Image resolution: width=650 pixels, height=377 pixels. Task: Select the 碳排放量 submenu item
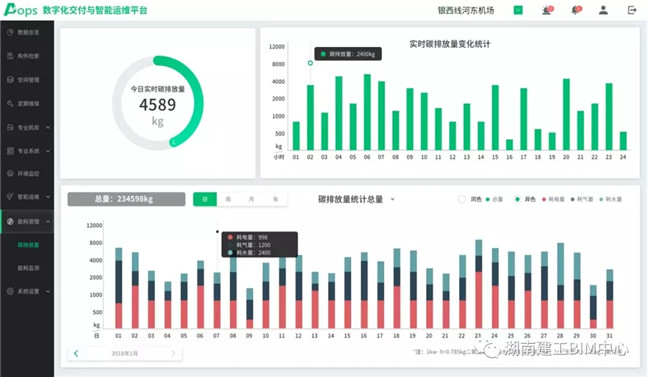28,245
